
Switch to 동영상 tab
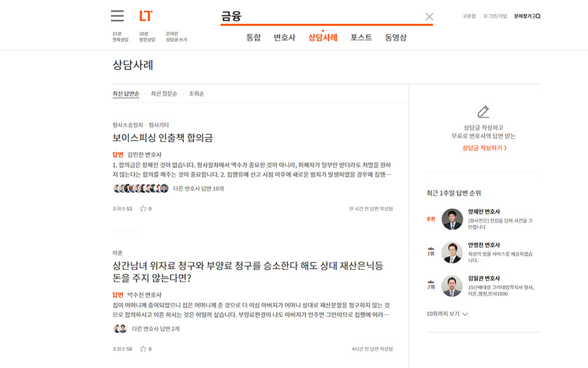point(396,37)
